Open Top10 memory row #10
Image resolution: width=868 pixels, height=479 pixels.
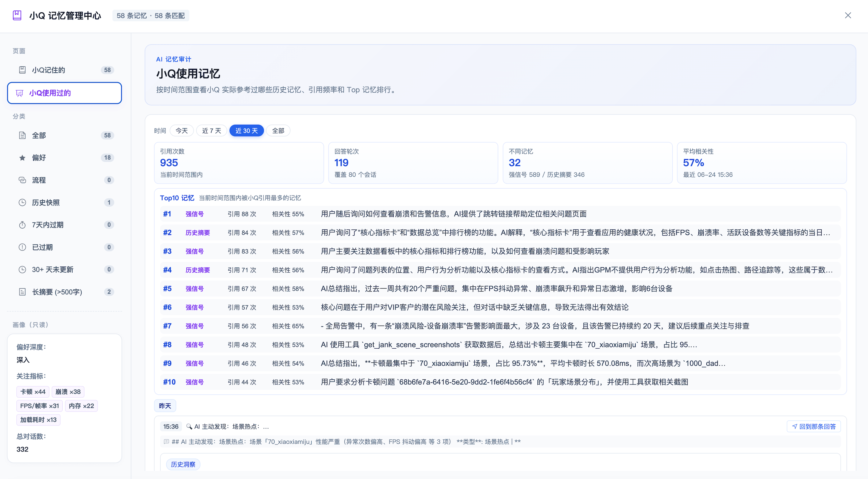point(500,382)
